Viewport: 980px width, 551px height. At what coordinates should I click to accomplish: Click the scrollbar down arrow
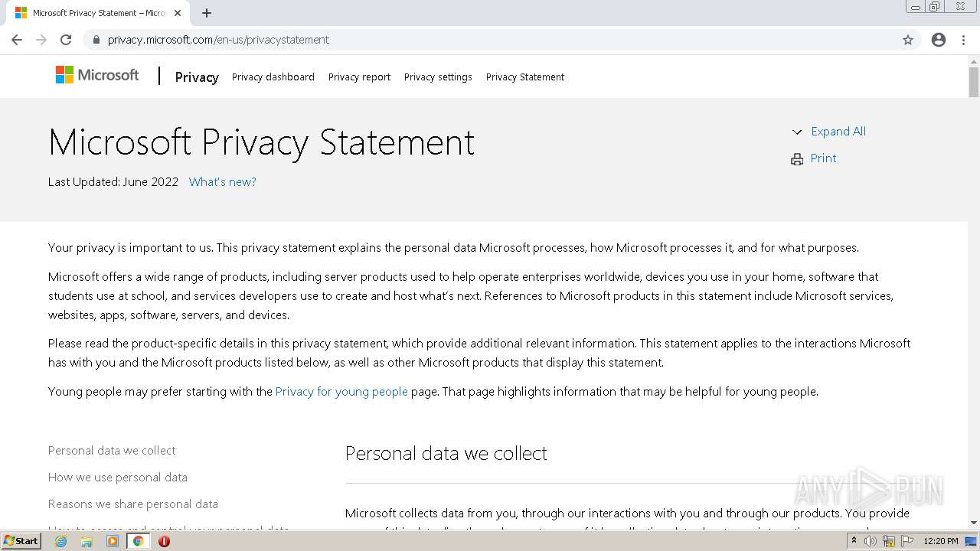[x=974, y=523]
